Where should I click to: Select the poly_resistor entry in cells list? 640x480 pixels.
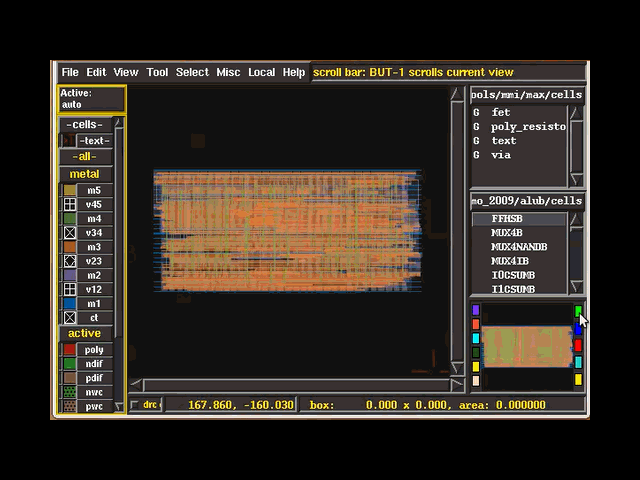coord(527,127)
